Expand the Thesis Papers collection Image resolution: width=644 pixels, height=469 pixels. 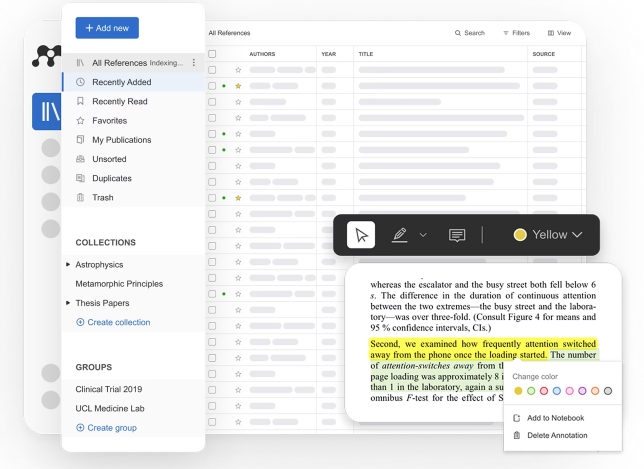coord(68,303)
